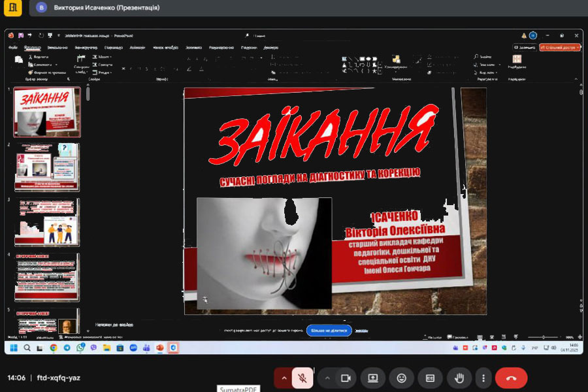Click the orange Спільний доступ button
The width and height of the screenshot is (588, 392).
(559, 47)
